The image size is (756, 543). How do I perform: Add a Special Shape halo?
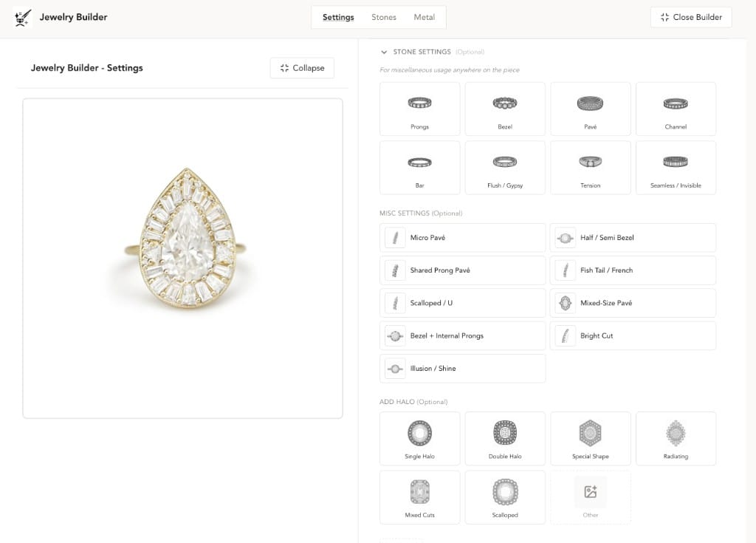tap(590, 439)
